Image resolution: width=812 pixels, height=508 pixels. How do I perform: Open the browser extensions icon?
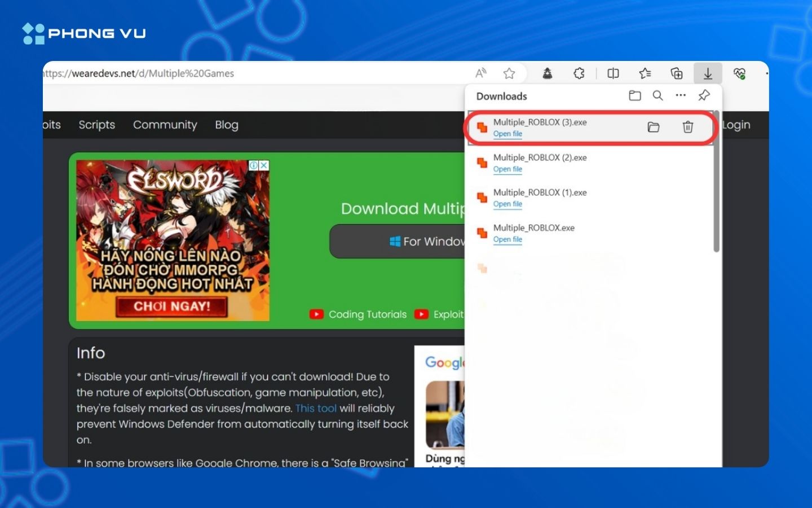[x=579, y=73]
